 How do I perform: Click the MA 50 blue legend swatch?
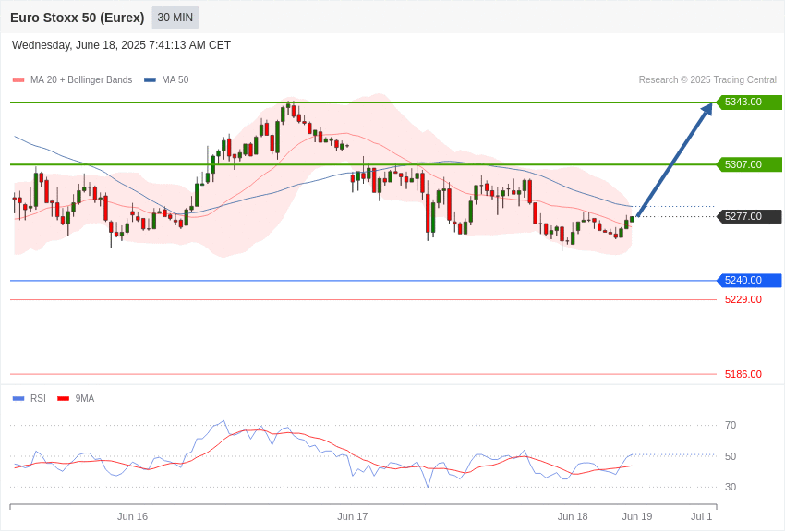[150, 79]
